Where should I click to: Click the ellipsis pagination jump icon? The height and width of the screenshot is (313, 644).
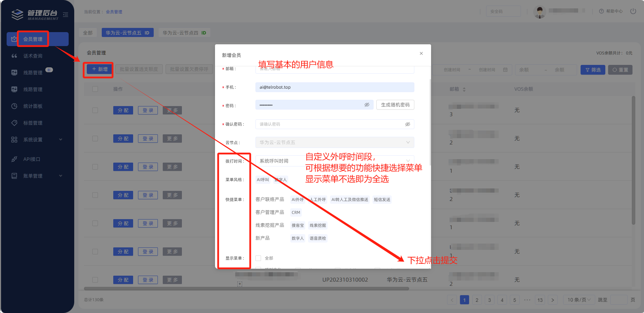tap(527, 300)
